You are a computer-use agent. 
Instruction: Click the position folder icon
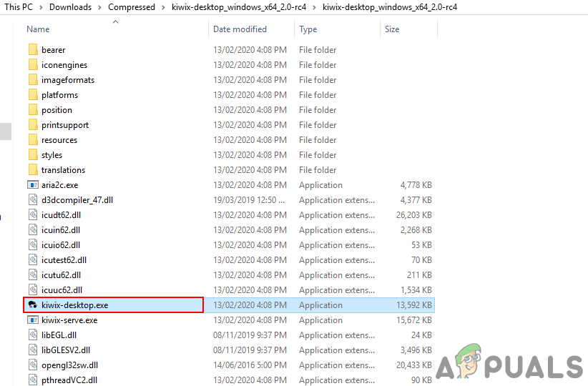point(33,110)
